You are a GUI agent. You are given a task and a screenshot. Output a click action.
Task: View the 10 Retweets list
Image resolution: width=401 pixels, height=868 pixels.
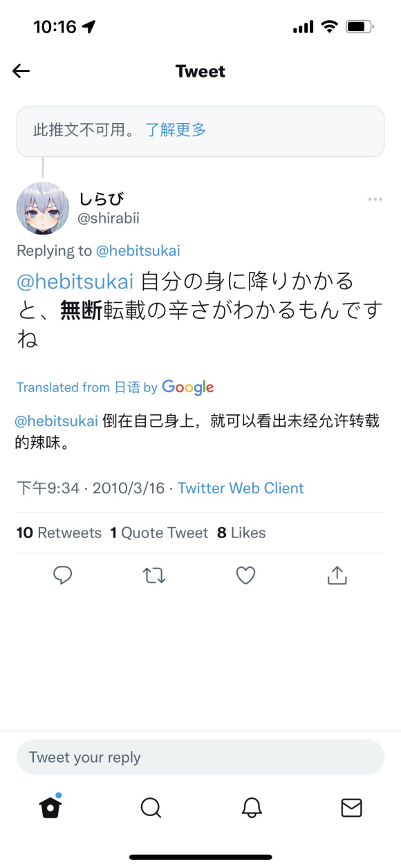[59, 533]
